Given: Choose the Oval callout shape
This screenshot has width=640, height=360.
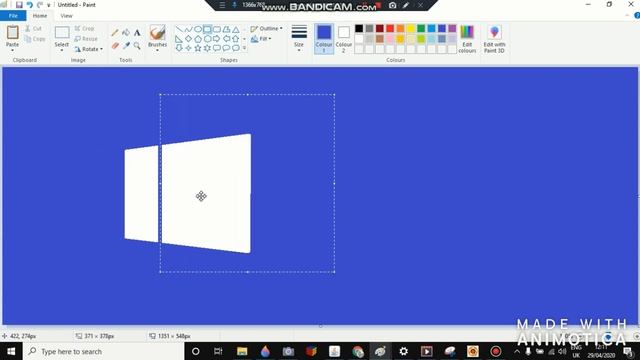Looking at the screenshot, I should (x=226, y=48).
